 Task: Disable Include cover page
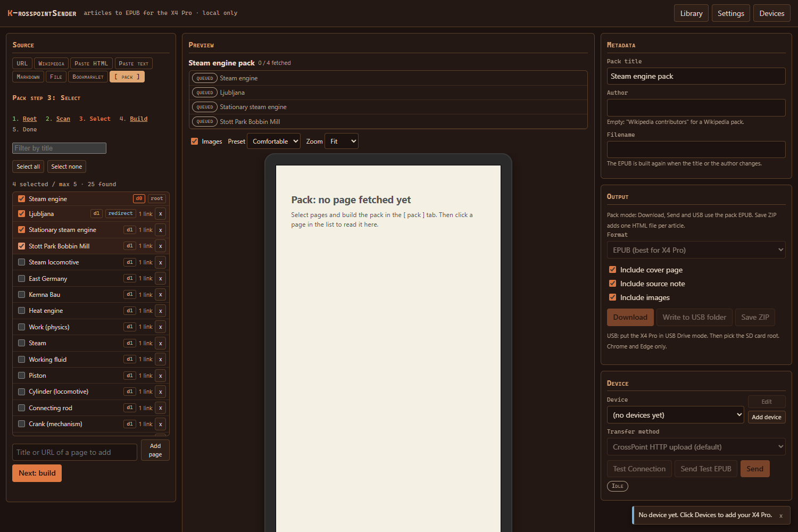pyautogui.click(x=612, y=269)
